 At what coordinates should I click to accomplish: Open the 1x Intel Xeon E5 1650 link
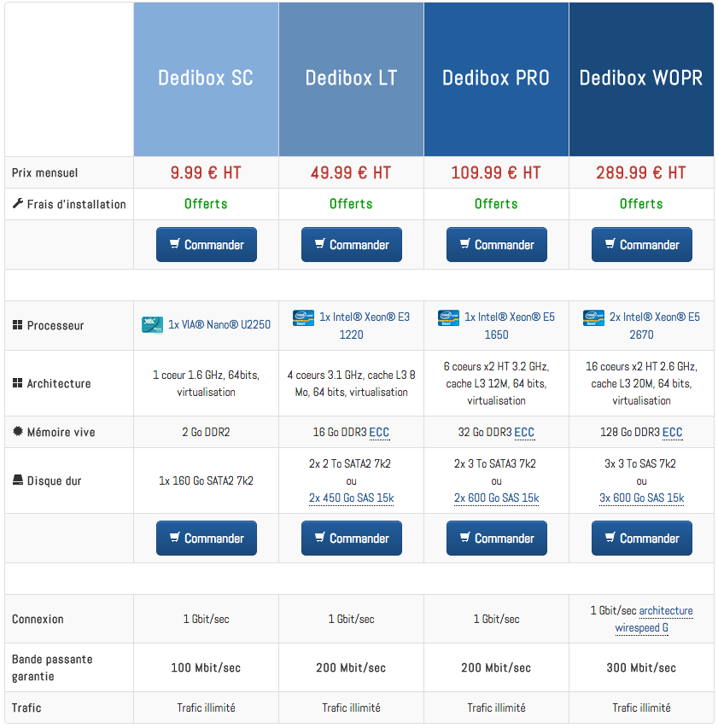click(510, 317)
